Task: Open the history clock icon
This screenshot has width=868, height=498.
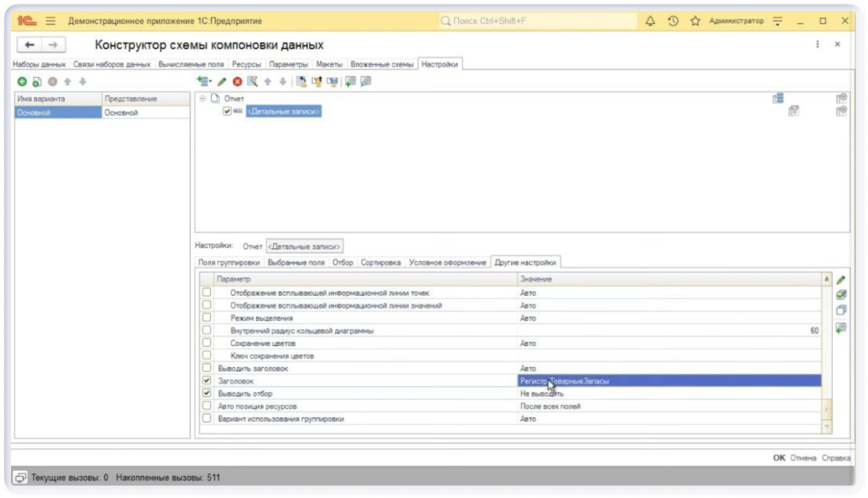Action: (673, 21)
